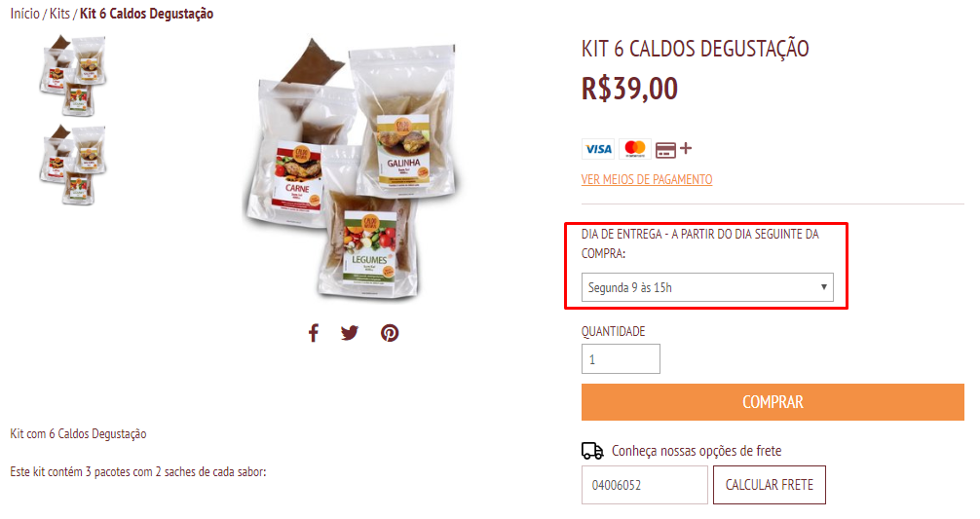Select the first product thumbnail
This screenshot has width=980, height=519.
click(x=72, y=76)
